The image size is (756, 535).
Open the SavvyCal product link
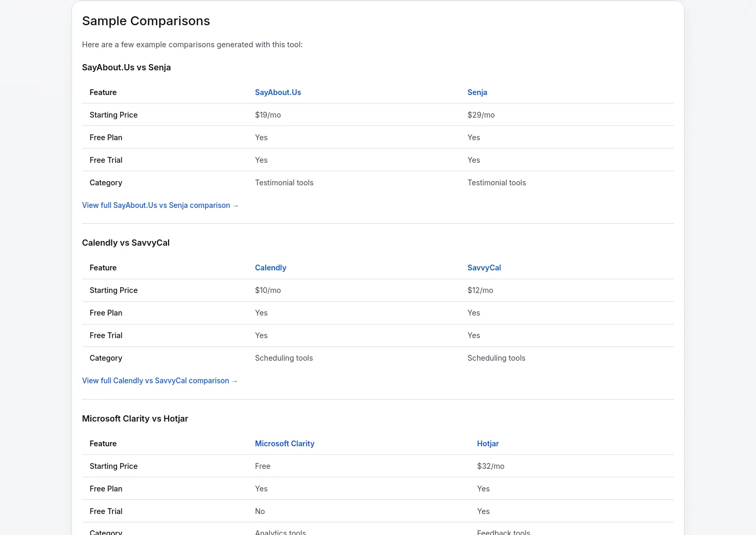click(484, 268)
